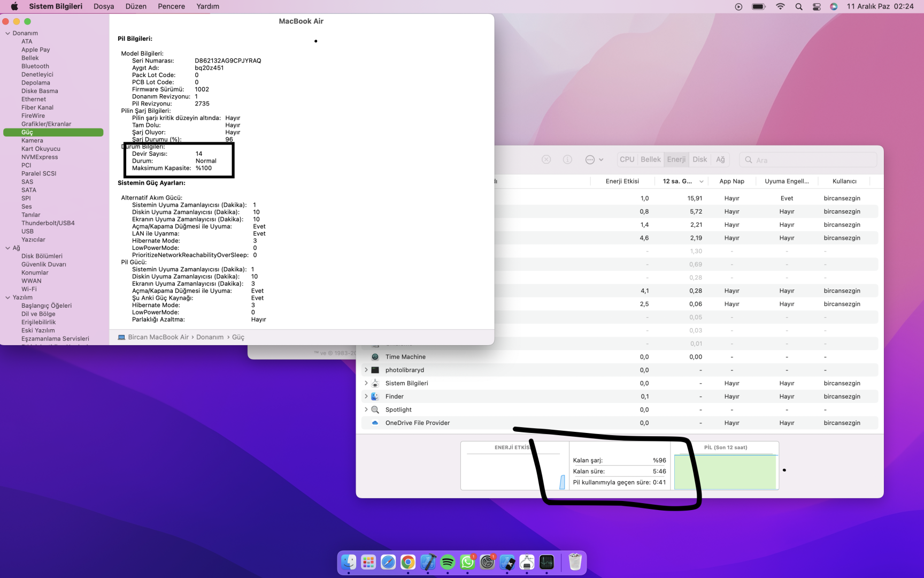Open System Preferences in the dock
The image size is (924, 578).
click(x=487, y=562)
